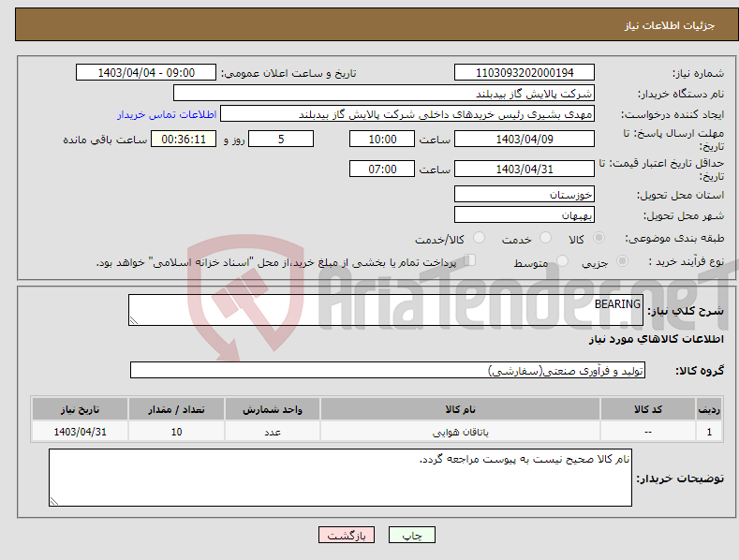Image resolution: width=739 pixels, height=560 pixels.
Task: Click the label توضیحات خریدار
Action: [680, 479]
